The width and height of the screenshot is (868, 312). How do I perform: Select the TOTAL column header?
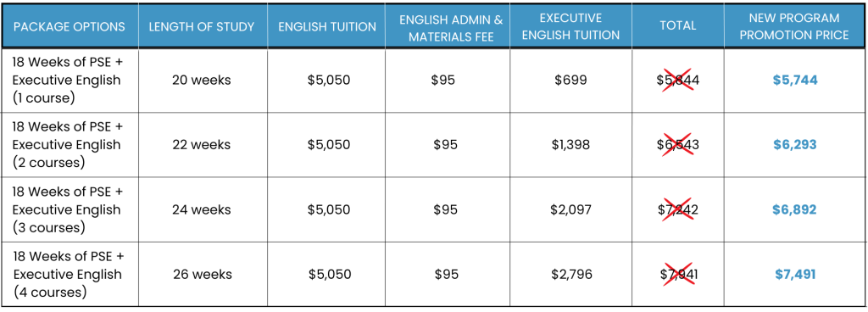point(677,26)
